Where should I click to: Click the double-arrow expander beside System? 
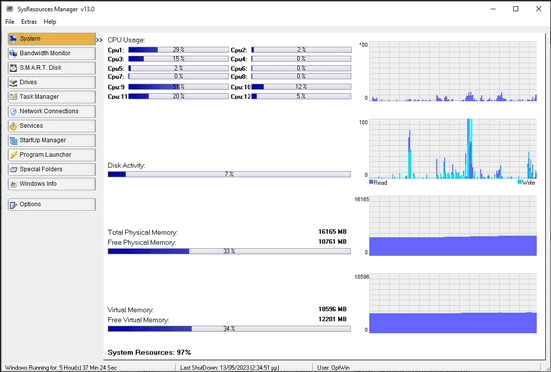99,40
